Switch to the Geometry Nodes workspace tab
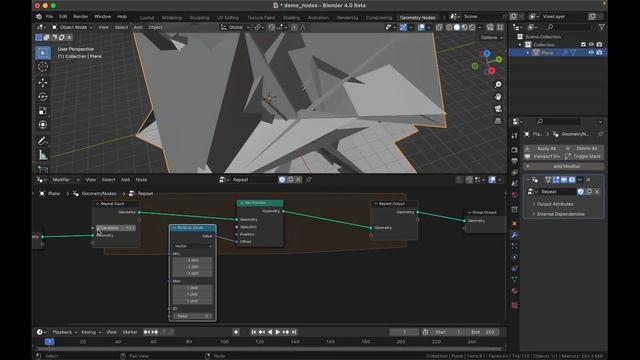This screenshot has height=360, width=640. (418, 18)
